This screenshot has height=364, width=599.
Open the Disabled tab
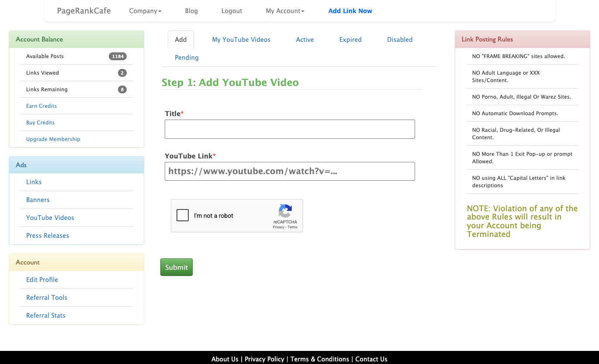tap(399, 39)
